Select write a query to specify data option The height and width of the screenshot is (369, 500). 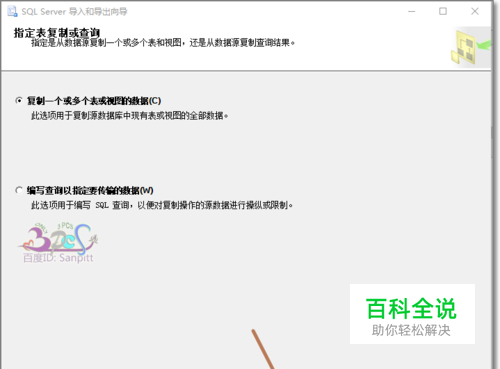[x=19, y=190]
